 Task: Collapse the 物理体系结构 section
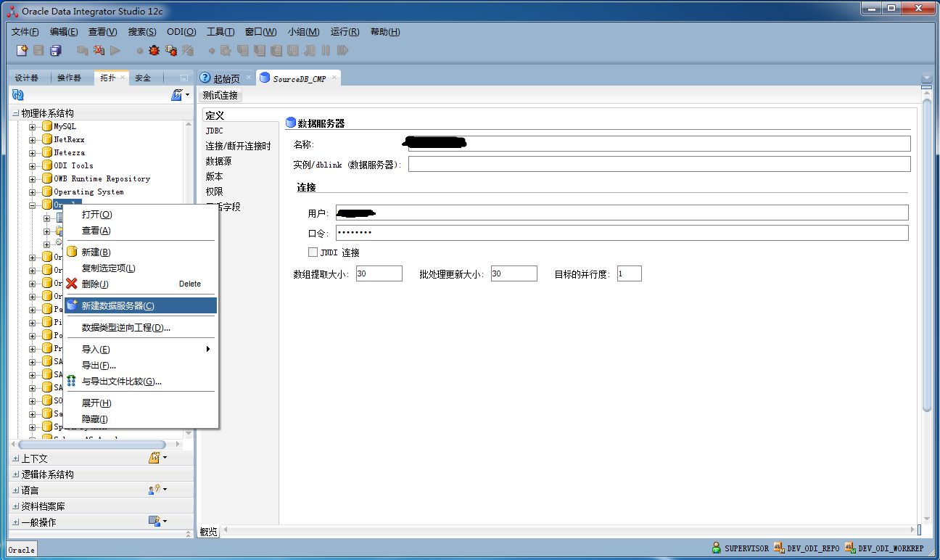[16, 113]
